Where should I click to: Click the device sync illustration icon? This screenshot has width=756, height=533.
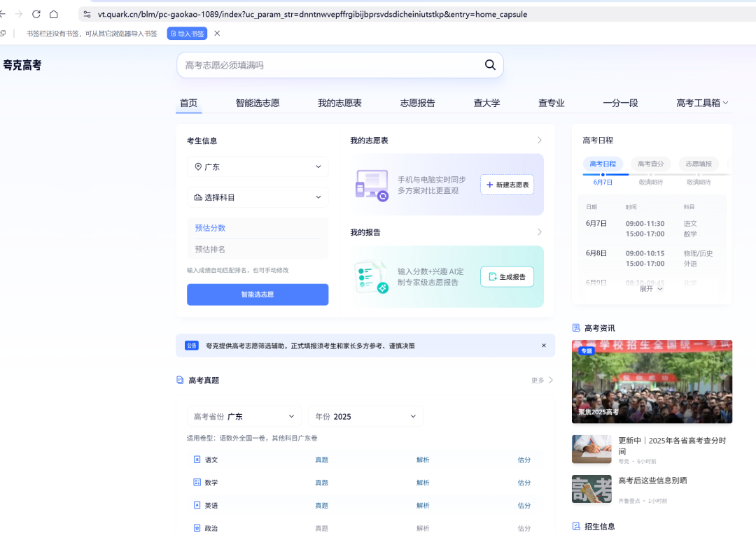[x=372, y=185]
